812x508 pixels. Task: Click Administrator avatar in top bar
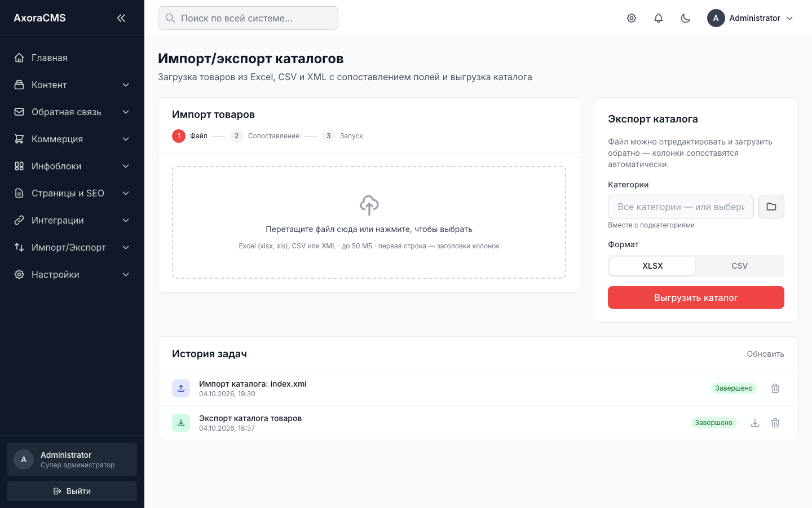716,18
